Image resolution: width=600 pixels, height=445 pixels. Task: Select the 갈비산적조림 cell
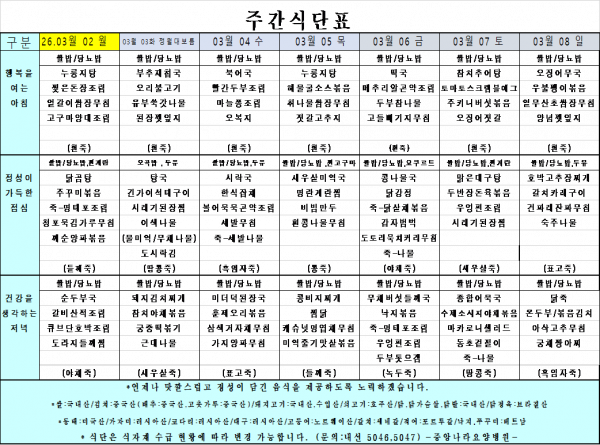pos(79,313)
